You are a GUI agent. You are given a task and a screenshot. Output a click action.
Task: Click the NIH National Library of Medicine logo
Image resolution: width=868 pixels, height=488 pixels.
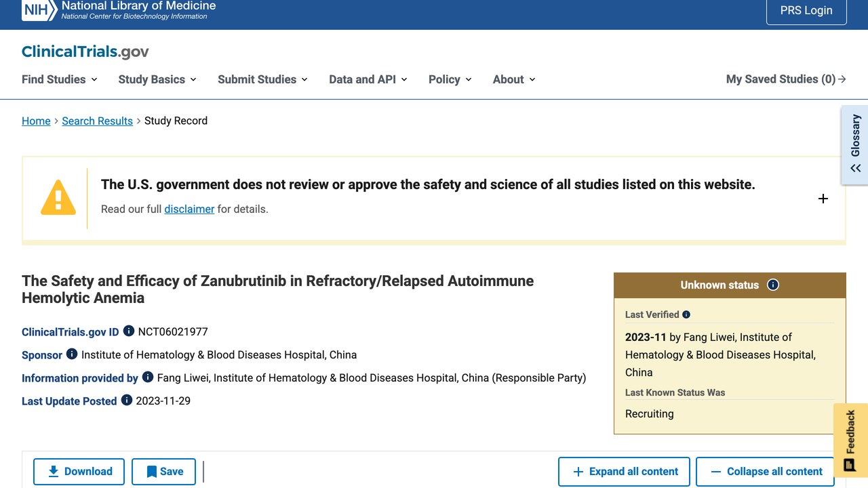click(x=119, y=10)
